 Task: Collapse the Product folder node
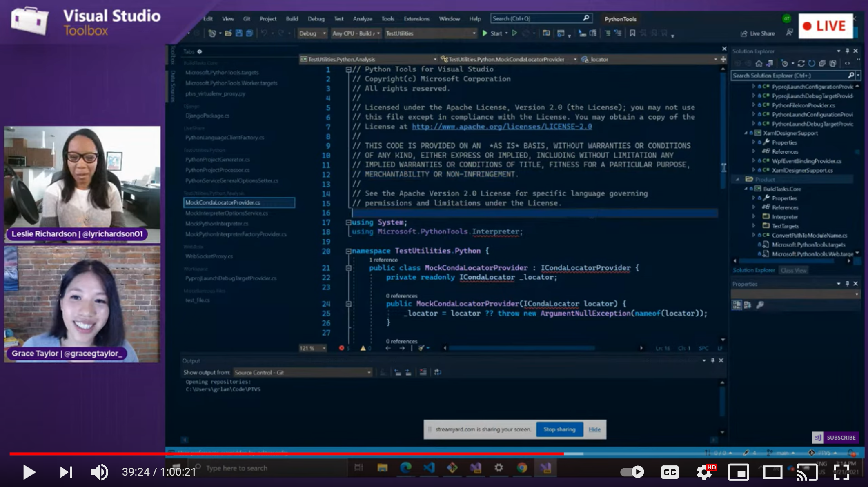coord(737,180)
